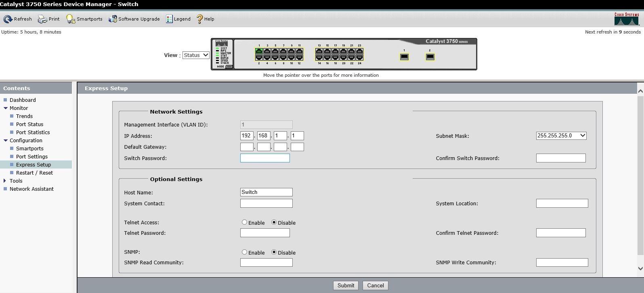Viewport: 644px width, 293px height.
Task: Select switch port 13 on front panel
Action: pos(319,51)
